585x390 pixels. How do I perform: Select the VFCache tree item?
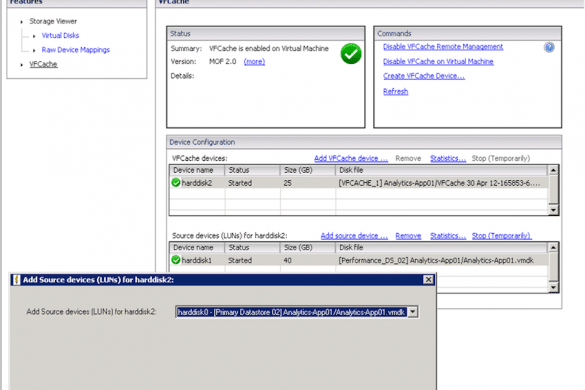[43, 64]
